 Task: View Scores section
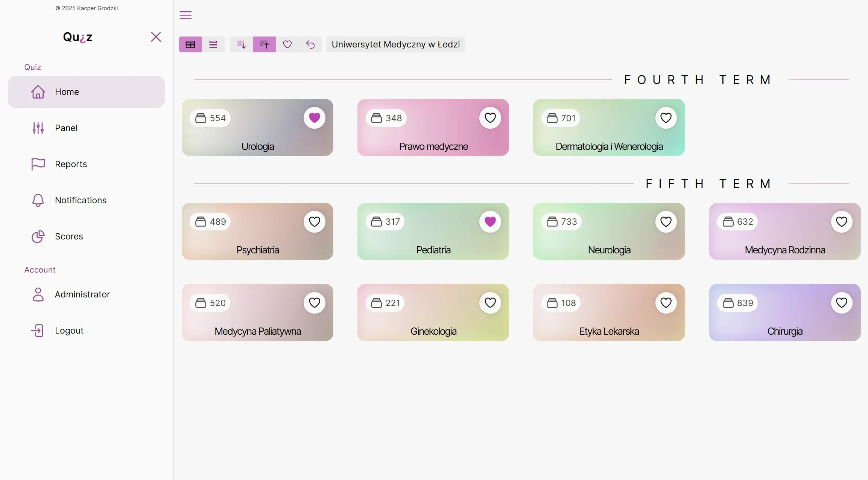point(69,236)
